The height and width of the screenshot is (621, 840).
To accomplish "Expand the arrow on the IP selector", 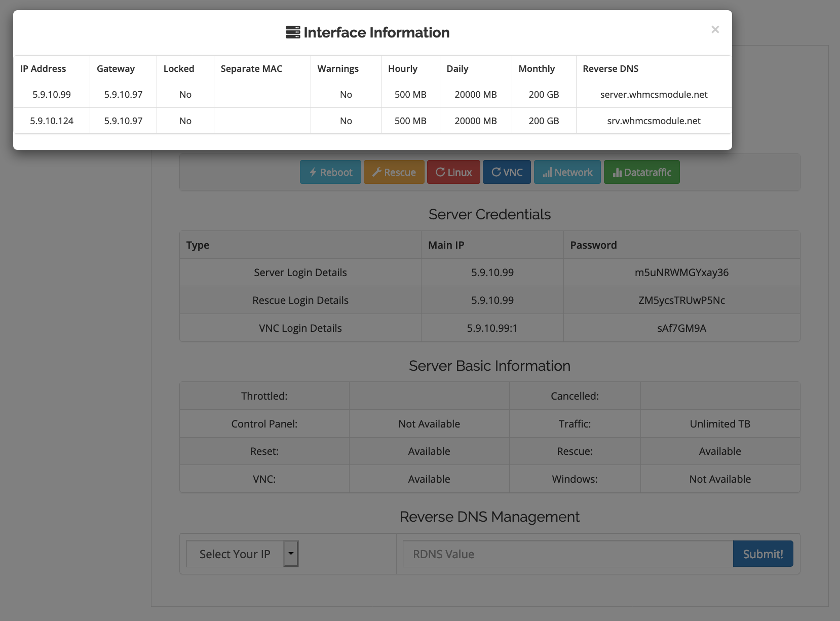I will pos(291,554).
